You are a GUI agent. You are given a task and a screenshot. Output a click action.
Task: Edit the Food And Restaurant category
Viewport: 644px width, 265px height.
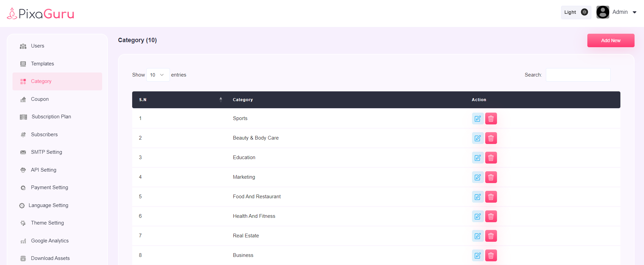pos(478,197)
